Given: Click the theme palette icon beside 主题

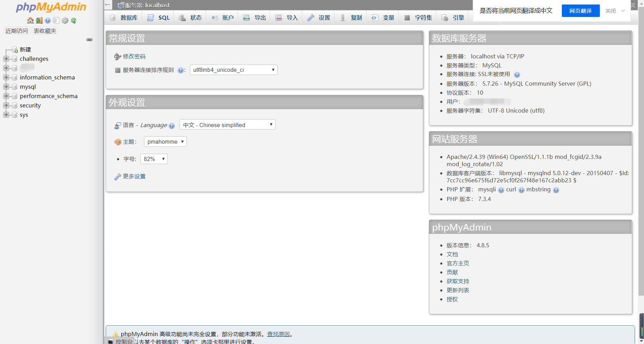Looking at the screenshot, I should coord(118,142).
